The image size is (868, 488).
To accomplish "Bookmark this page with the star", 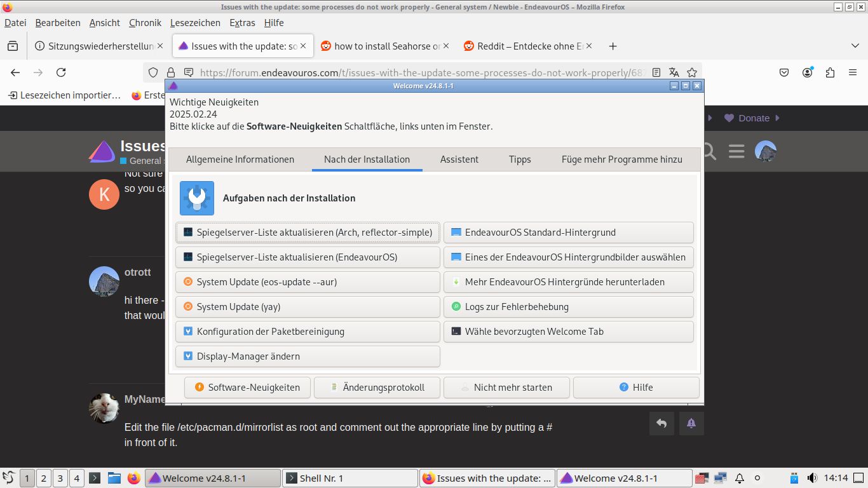I will click(692, 72).
